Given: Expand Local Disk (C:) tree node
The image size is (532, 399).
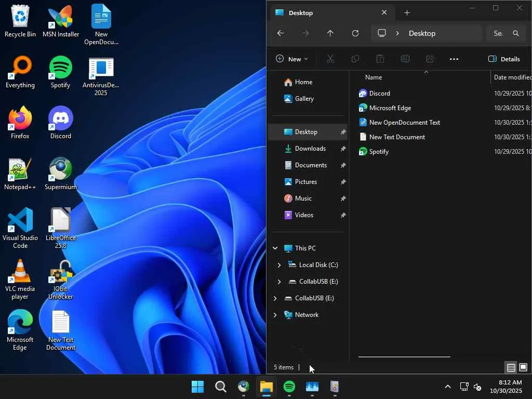Looking at the screenshot, I should tap(279, 265).
